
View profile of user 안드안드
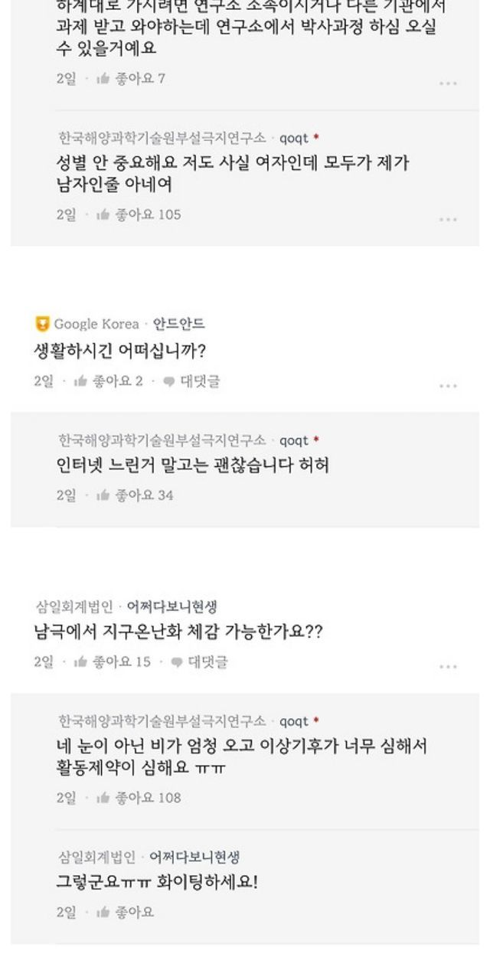tap(179, 324)
